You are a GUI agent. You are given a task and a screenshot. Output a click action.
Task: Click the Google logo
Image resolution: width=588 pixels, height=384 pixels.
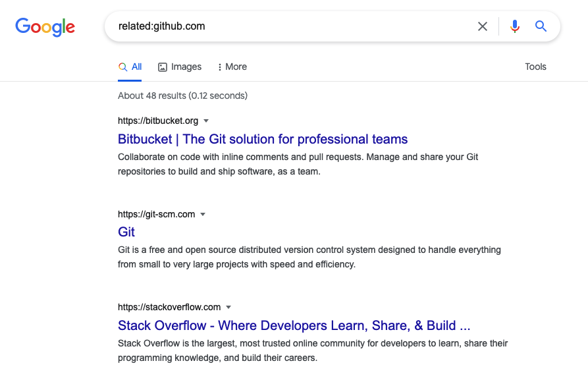[x=45, y=27]
